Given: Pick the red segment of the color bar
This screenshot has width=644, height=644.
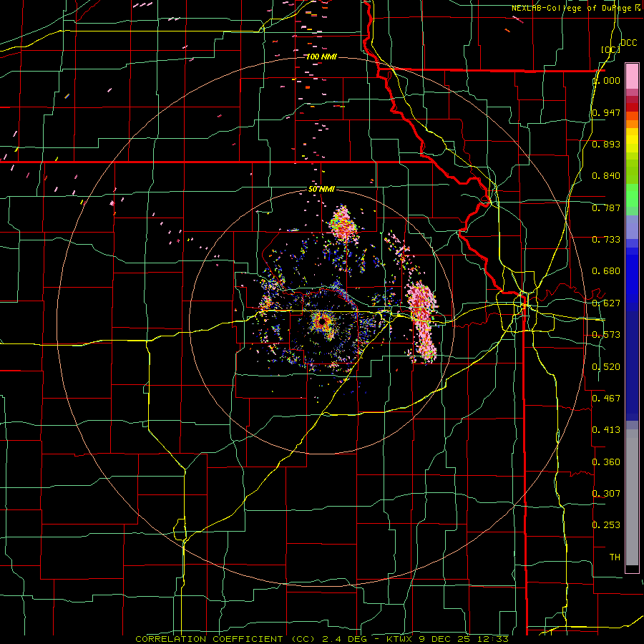Looking at the screenshot, I should point(632,107).
